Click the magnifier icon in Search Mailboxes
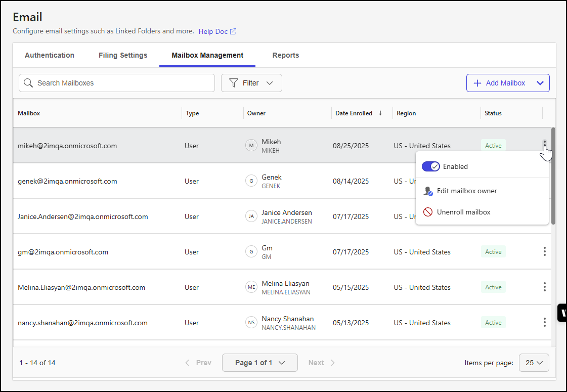The width and height of the screenshot is (567, 392). pyautogui.click(x=28, y=83)
